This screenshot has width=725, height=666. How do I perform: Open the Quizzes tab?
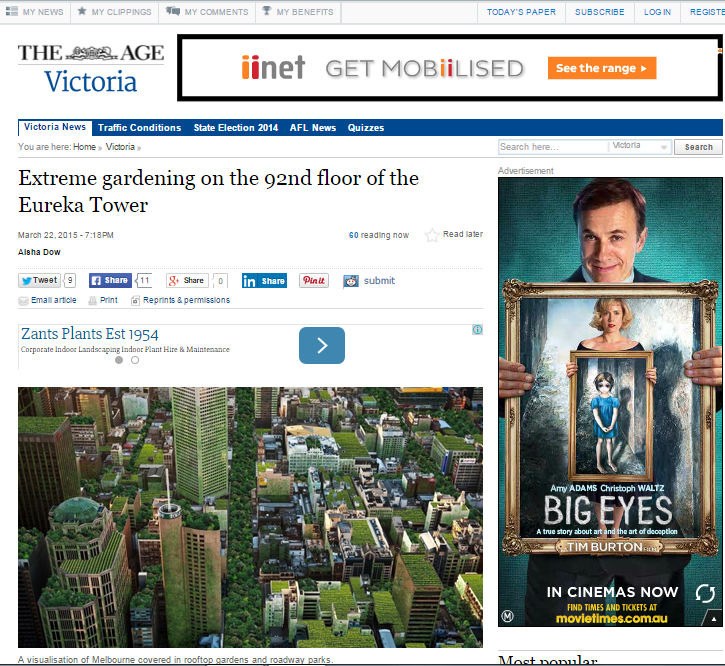pos(366,128)
